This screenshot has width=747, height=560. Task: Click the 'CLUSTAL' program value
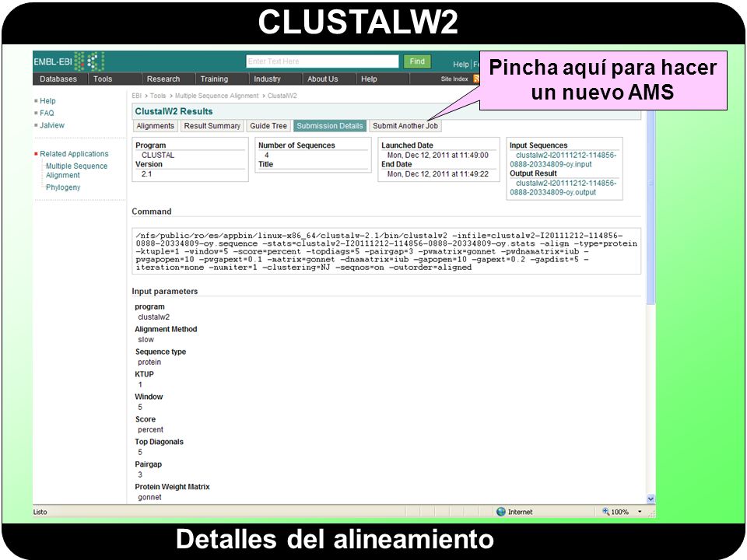pos(158,156)
